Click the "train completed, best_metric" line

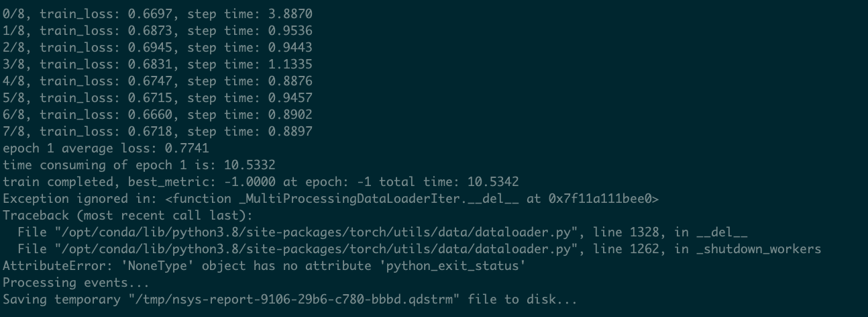click(260, 182)
